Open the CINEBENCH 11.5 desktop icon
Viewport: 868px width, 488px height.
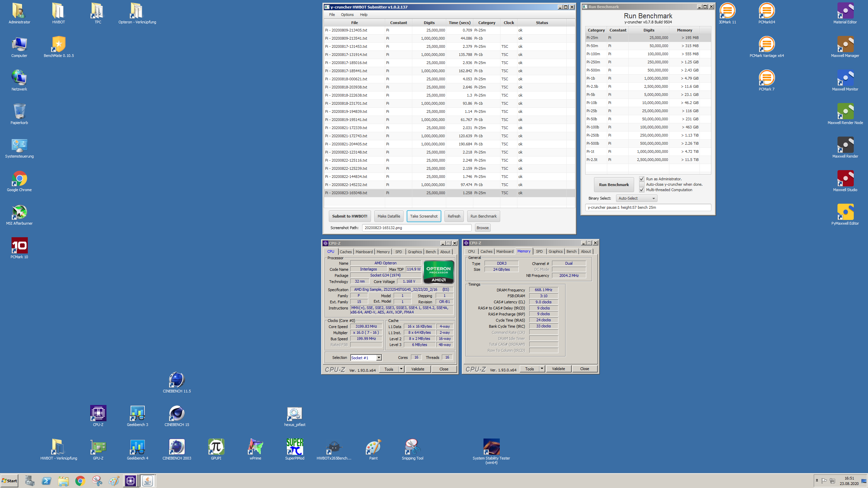pos(177,382)
